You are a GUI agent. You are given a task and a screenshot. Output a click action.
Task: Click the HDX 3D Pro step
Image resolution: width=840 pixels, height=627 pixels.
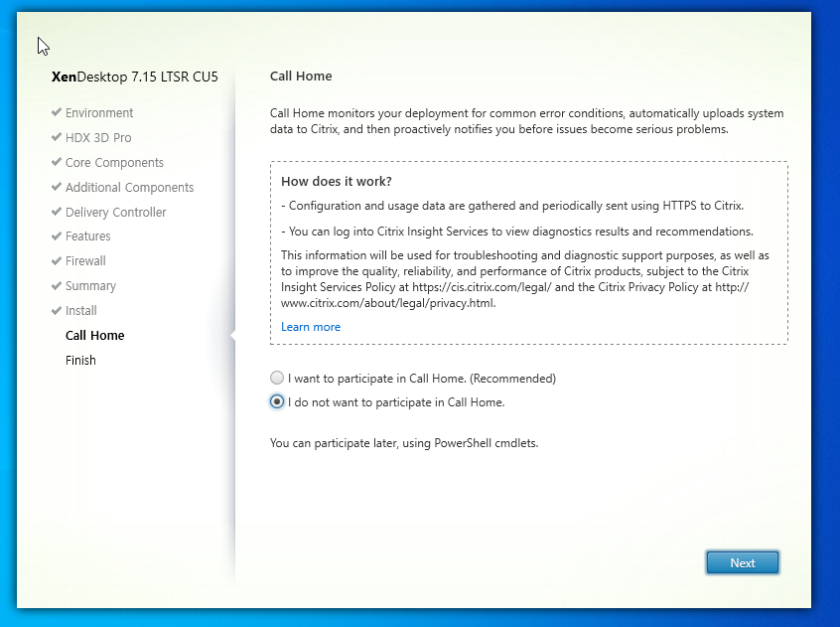tap(98, 138)
